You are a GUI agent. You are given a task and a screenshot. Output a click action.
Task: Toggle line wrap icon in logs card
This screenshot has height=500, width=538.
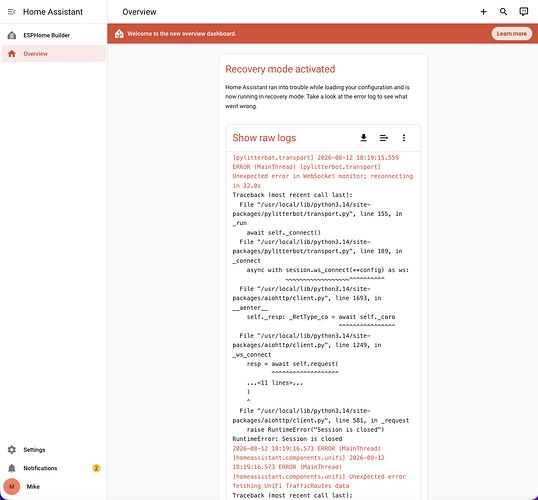click(x=384, y=138)
